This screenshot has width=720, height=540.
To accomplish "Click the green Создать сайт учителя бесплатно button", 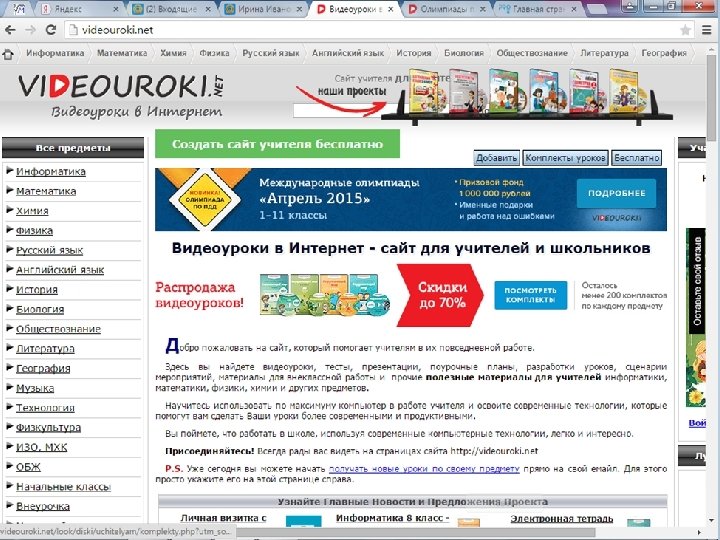I will 277,144.
